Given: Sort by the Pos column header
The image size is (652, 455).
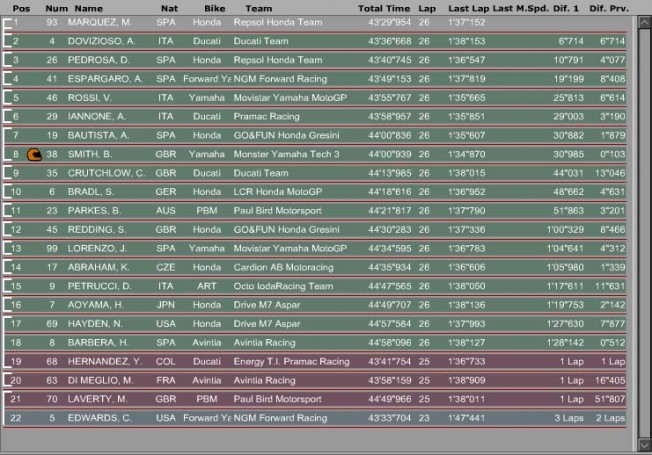Looking at the screenshot, I should pos(21,8).
